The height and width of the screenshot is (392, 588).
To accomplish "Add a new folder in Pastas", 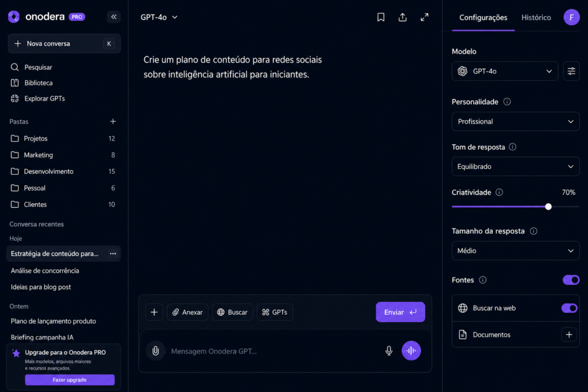I will coord(113,122).
